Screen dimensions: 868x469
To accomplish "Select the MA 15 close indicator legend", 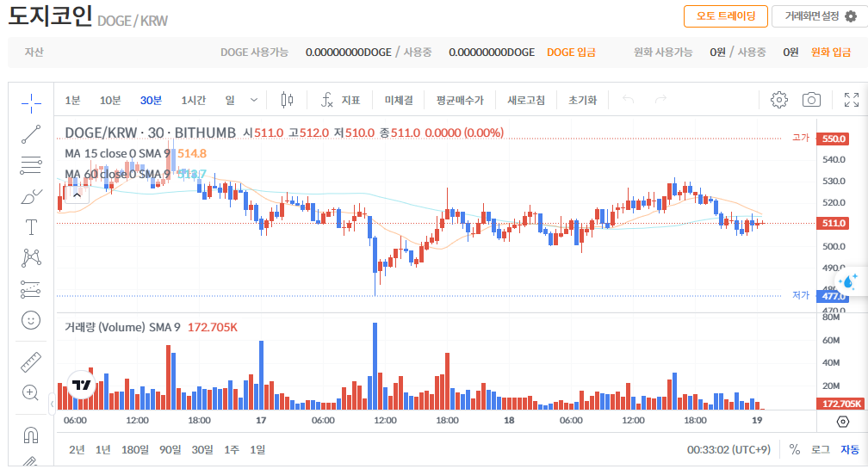I will point(117,153).
